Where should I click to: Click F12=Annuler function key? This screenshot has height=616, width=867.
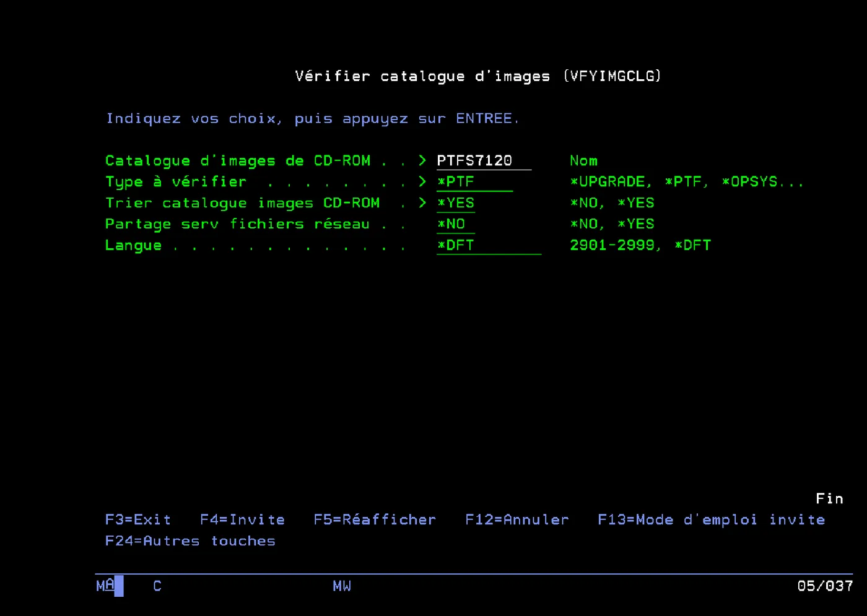pos(516,520)
